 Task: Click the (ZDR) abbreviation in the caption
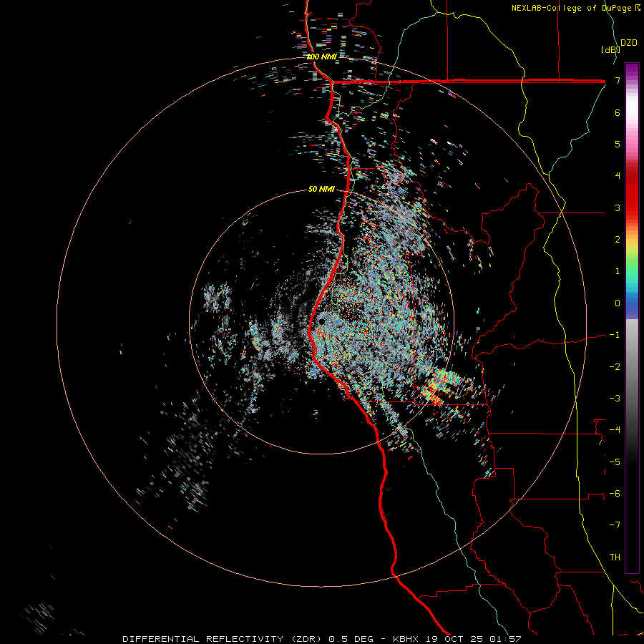(306, 639)
